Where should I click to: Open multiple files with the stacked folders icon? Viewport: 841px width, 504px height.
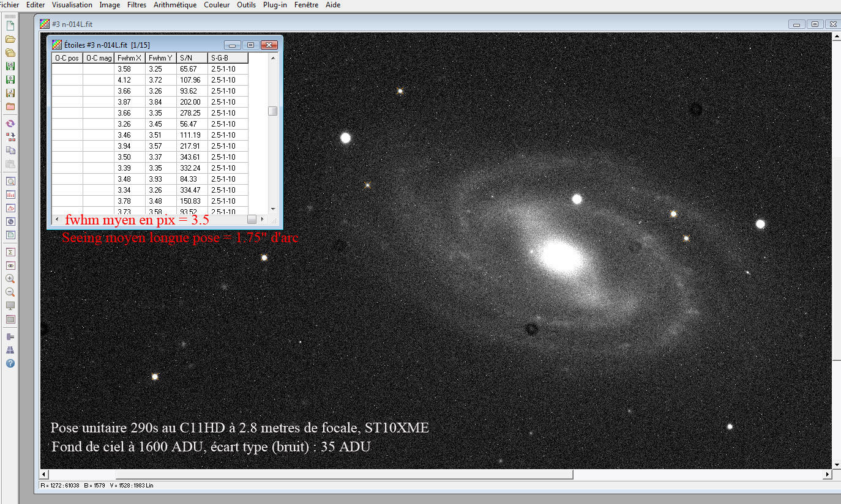(x=10, y=53)
